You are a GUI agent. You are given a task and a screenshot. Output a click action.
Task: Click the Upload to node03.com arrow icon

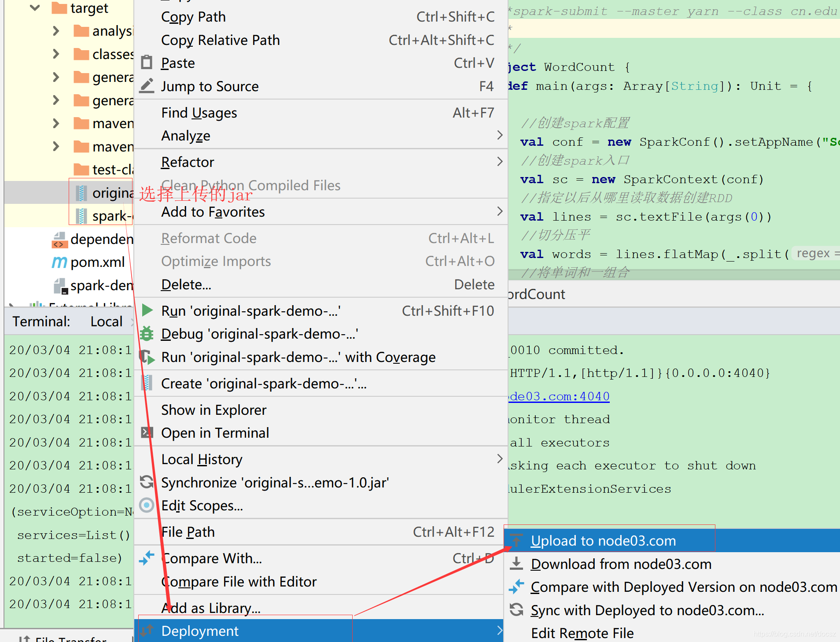(516, 540)
